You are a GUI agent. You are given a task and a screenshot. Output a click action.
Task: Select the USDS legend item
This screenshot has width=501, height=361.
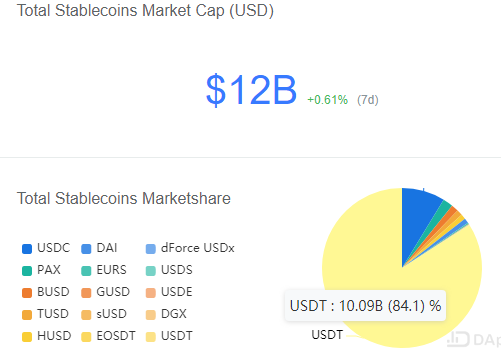pyautogui.click(x=169, y=270)
